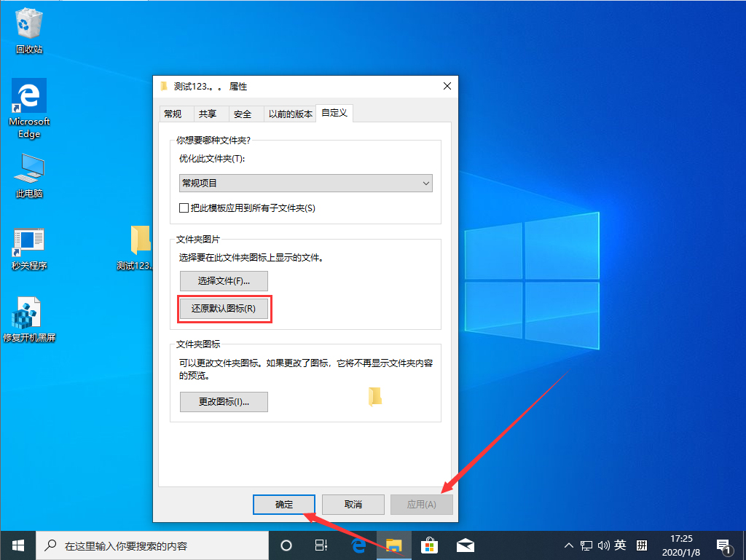Adjust the speaker volume control
The height and width of the screenshot is (560, 746).
(602, 545)
